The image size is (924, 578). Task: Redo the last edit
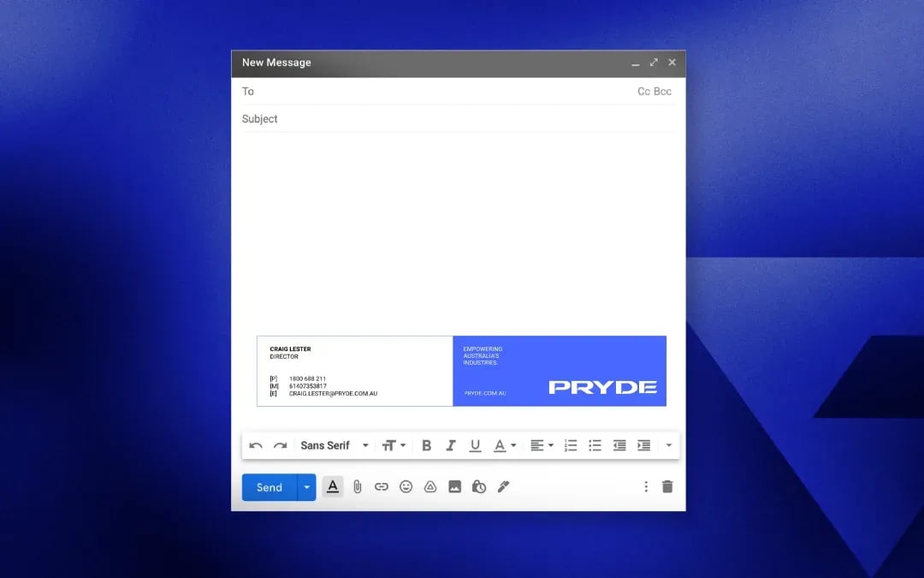tap(281, 445)
